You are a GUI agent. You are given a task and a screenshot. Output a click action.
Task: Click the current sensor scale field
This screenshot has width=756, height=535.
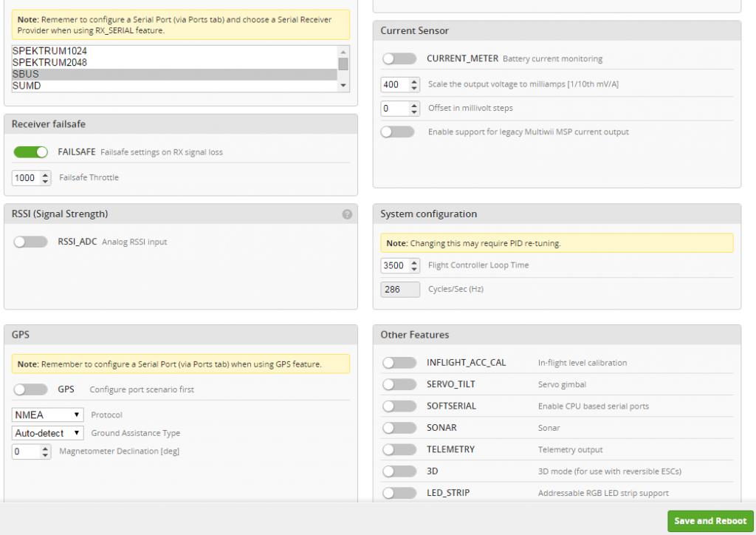394,84
